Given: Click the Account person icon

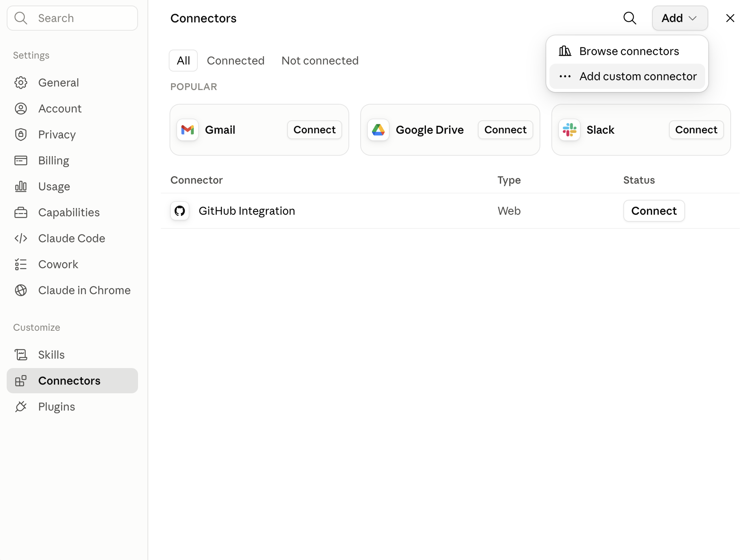Looking at the screenshot, I should [21, 109].
